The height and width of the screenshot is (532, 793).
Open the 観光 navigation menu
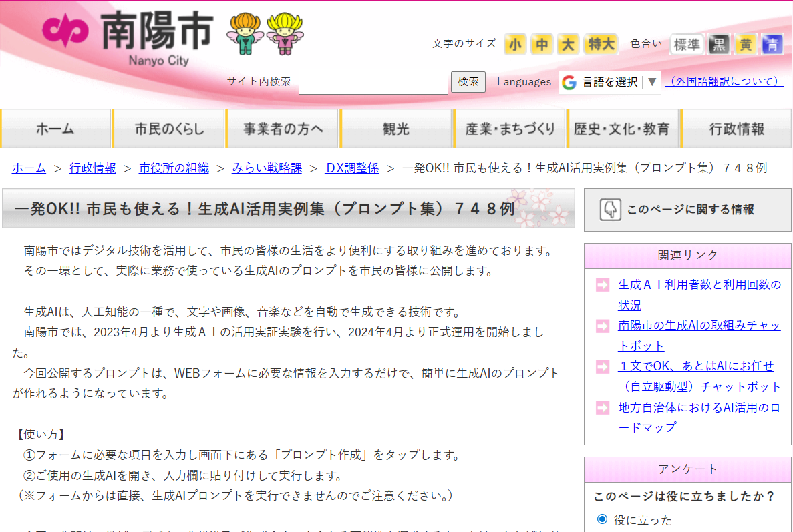(395, 127)
